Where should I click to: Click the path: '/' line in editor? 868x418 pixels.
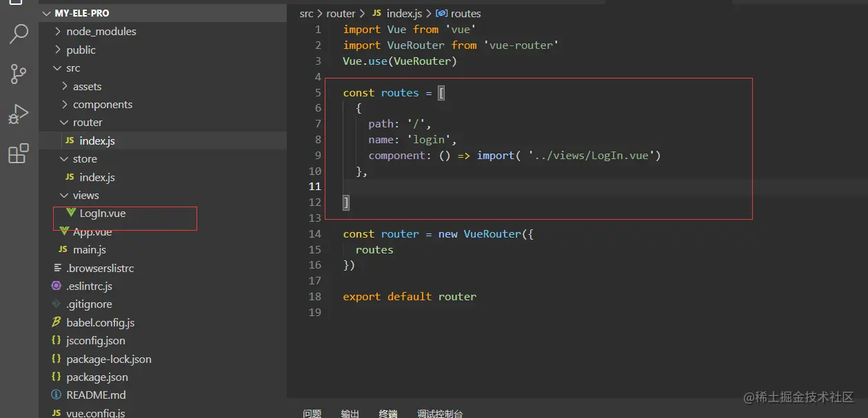point(400,124)
